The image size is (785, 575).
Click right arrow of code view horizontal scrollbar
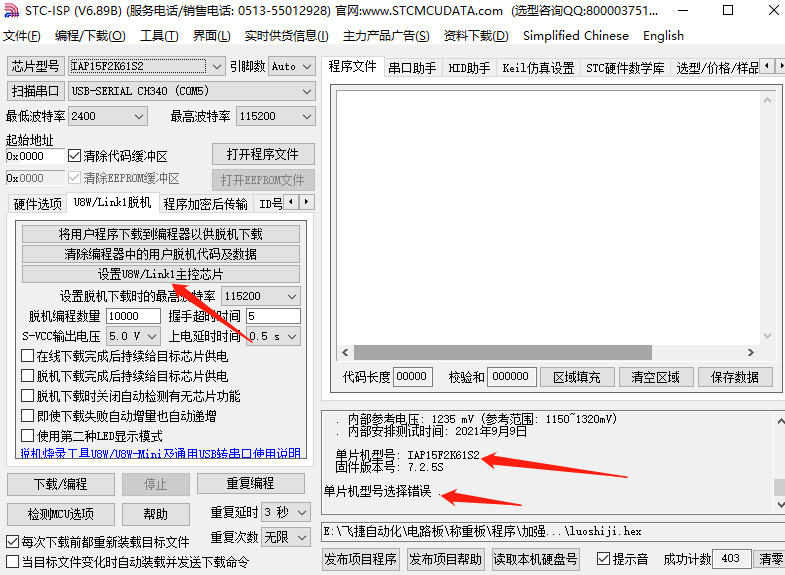(750, 352)
